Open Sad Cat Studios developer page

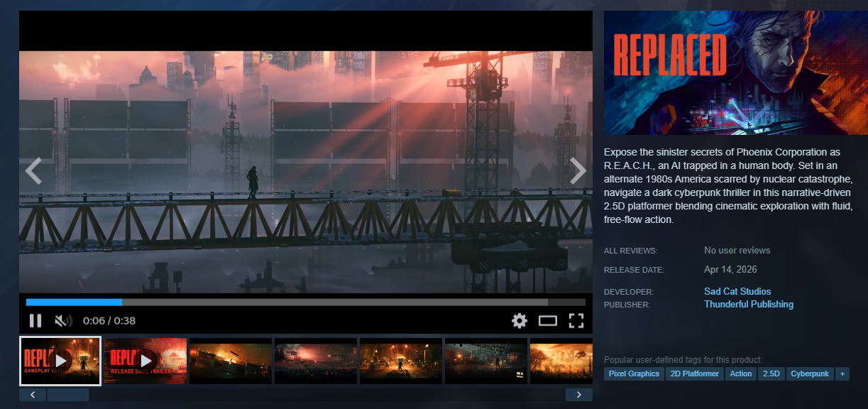737,291
